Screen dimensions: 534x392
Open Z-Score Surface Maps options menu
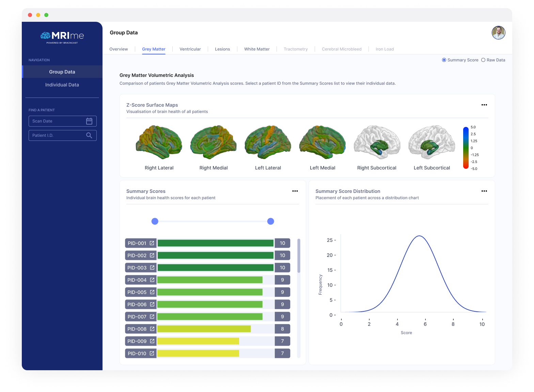click(x=484, y=105)
